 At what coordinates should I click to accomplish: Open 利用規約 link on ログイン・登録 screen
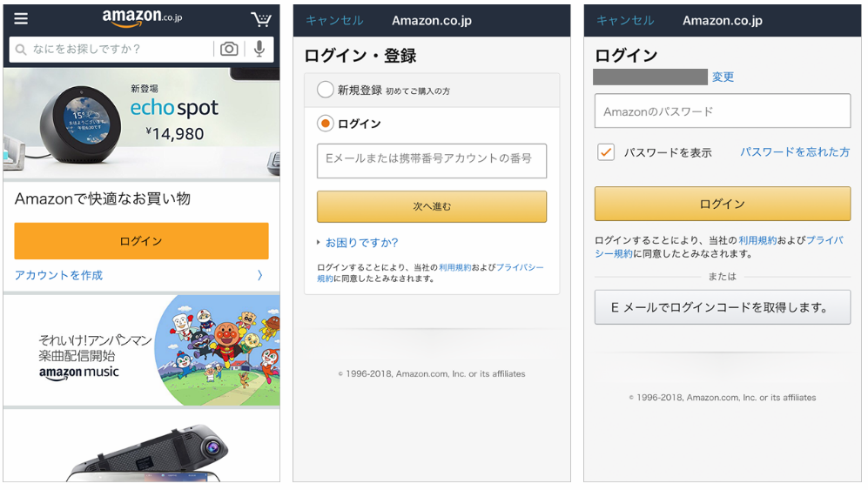tap(454, 267)
